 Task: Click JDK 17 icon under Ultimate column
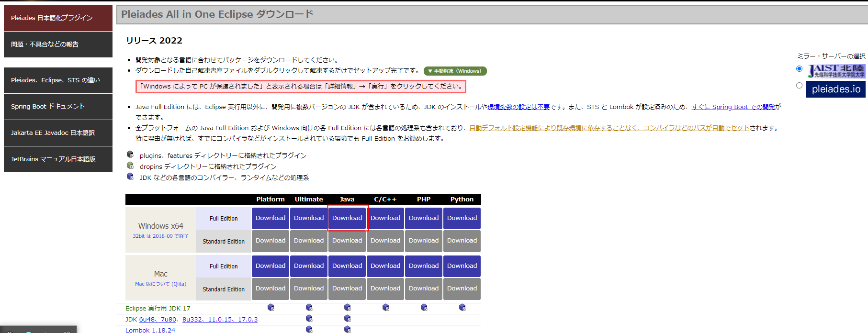click(309, 307)
